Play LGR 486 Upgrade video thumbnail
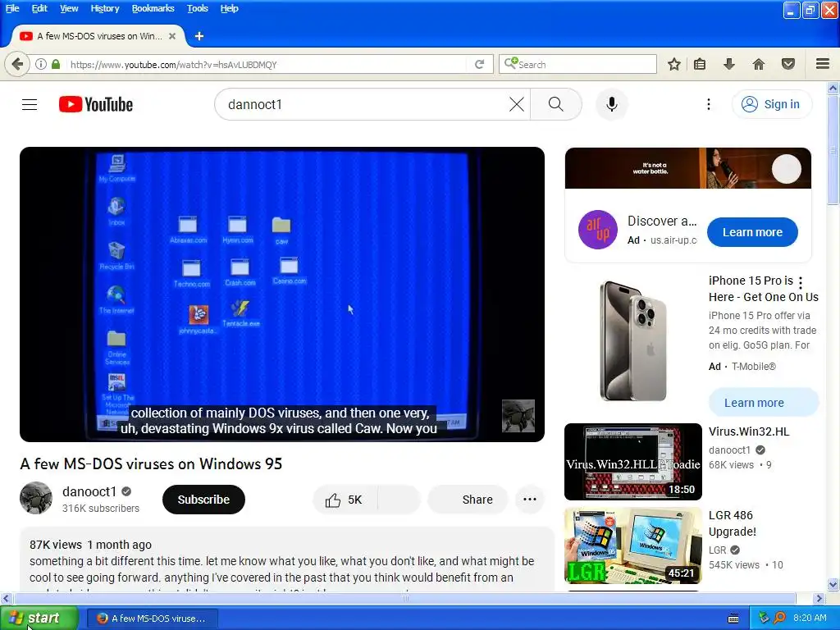 tap(633, 546)
